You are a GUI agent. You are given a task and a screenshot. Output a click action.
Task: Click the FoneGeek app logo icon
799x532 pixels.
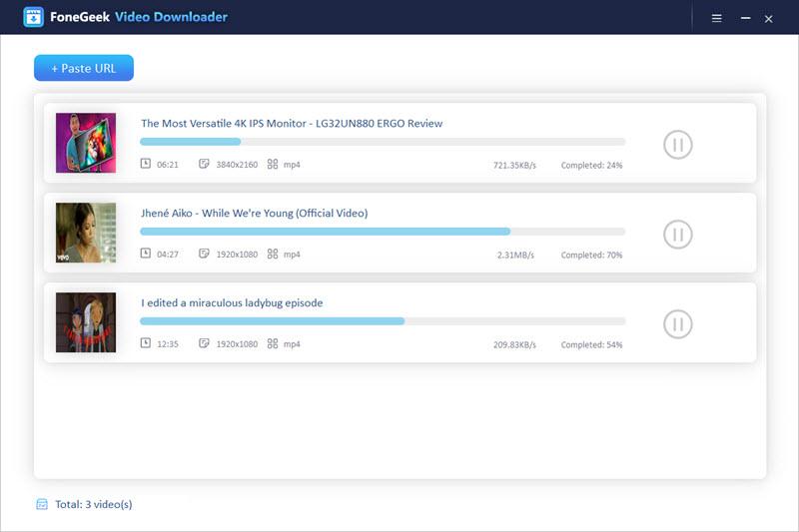point(33,17)
